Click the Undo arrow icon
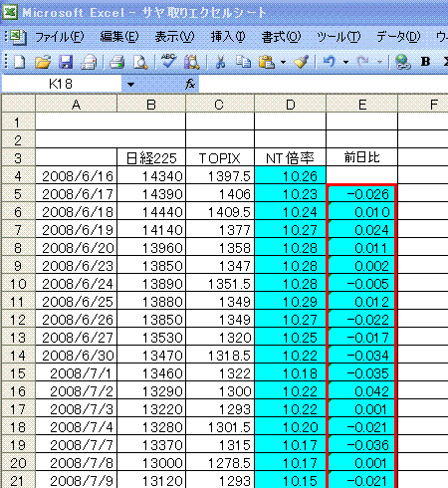Screen dimensions: 448x488 330,62
